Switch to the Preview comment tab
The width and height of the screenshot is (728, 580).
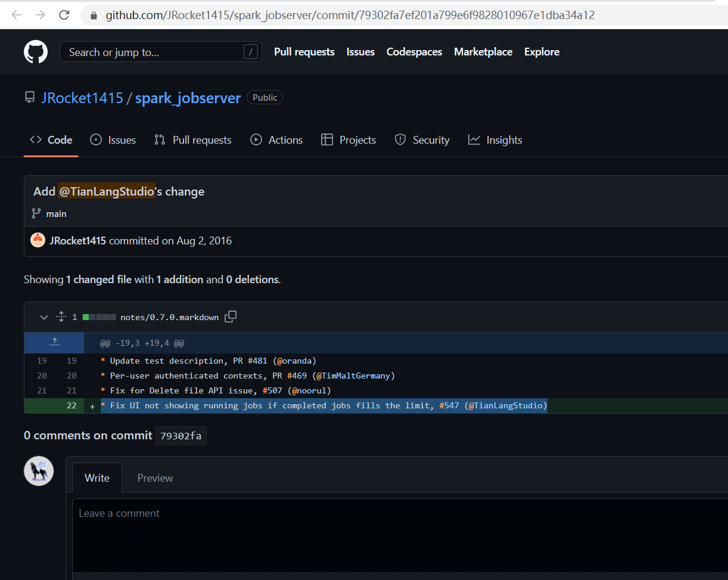(155, 477)
